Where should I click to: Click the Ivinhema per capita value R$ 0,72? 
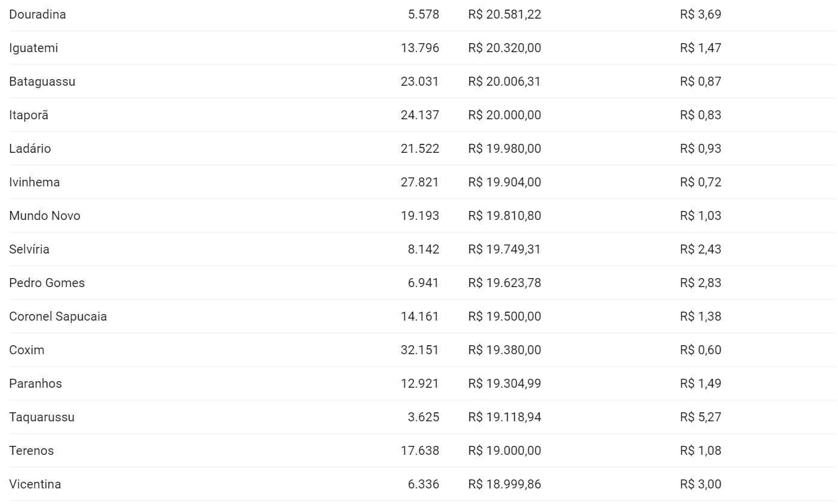click(x=700, y=182)
